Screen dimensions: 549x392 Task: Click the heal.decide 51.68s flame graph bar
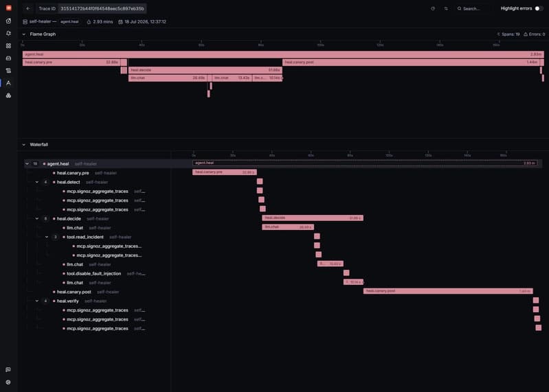tap(205, 70)
